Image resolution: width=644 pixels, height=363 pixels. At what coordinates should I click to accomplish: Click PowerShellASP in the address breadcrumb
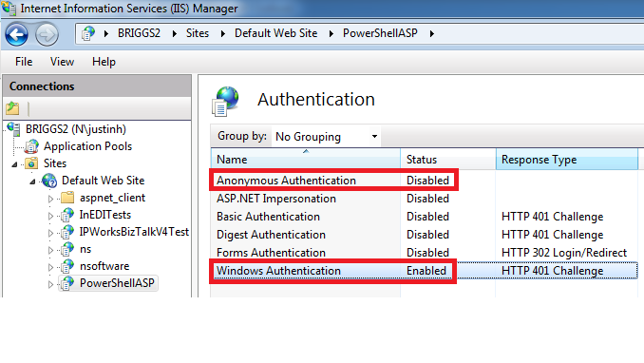[380, 33]
